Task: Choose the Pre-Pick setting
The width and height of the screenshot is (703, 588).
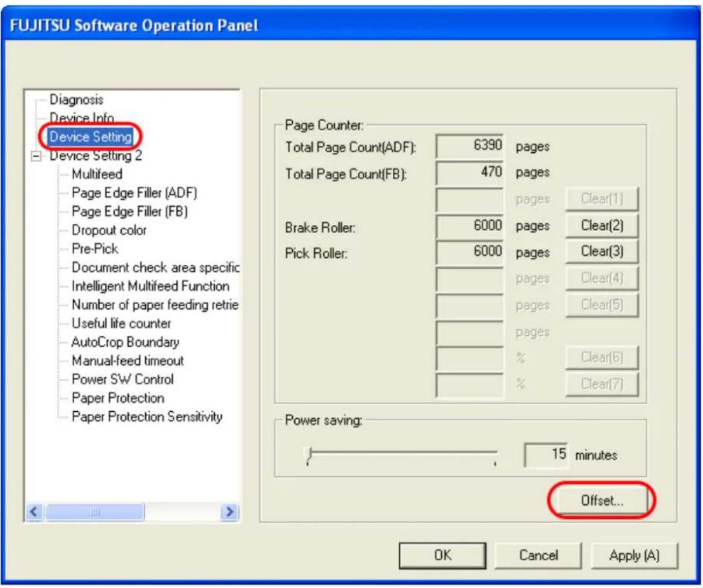Action: (x=94, y=248)
